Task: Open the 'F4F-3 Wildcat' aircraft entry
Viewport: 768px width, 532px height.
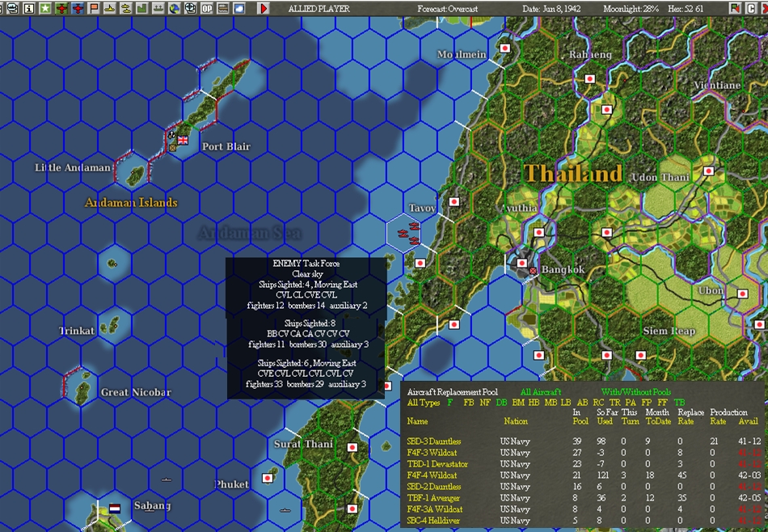Action: point(432,453)
